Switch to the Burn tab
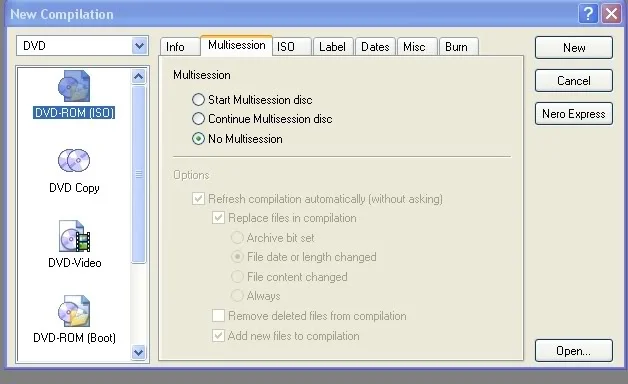Image resolution: width=628 pixels, height=384 pixels. 459,47
